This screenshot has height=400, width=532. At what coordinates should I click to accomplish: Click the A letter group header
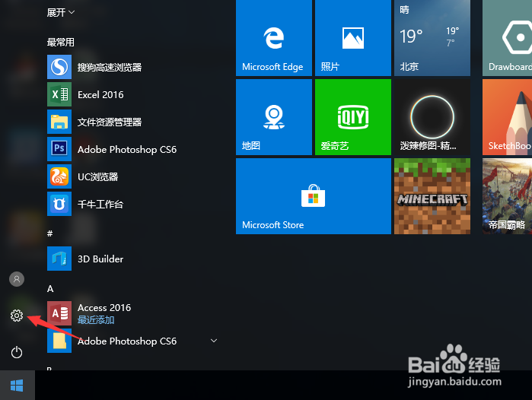point(50,288)
